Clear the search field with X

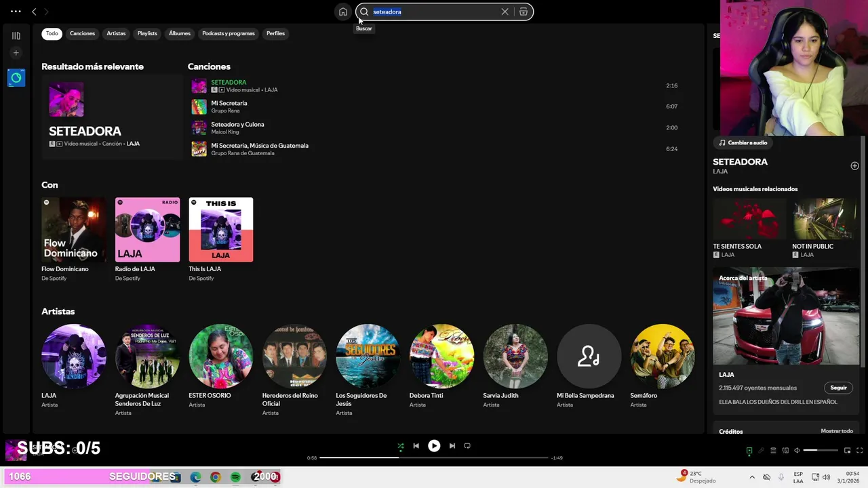pyautogui.click(x=505, y=12)
